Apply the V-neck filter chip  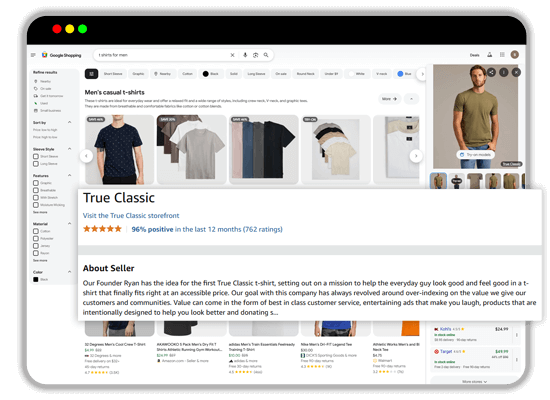click(x=382, y=74)
